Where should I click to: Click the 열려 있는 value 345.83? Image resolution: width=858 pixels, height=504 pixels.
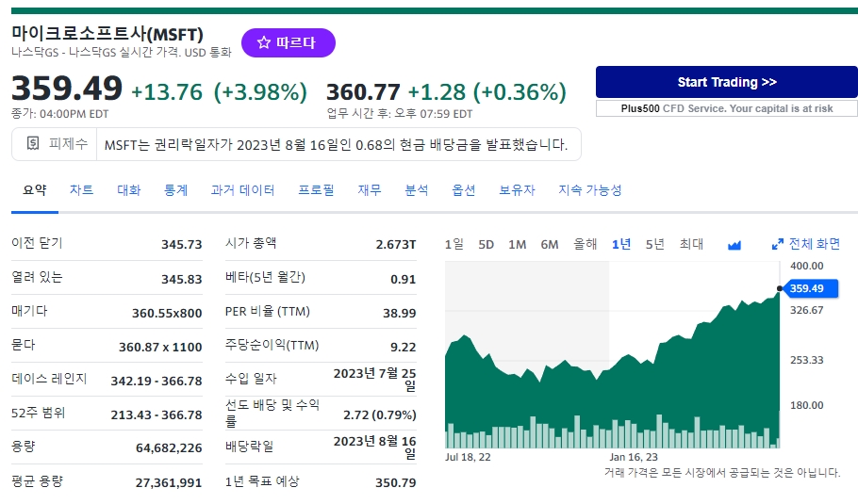182,280
